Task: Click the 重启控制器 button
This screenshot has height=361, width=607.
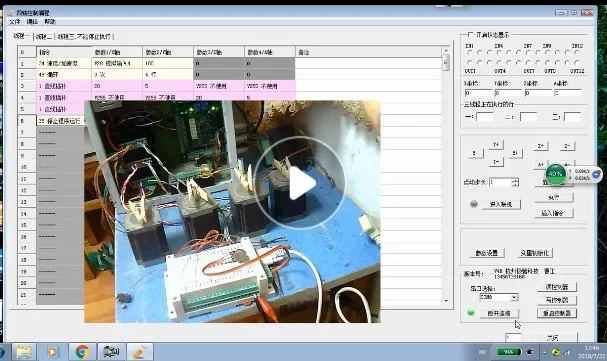Action: (557, 313)
